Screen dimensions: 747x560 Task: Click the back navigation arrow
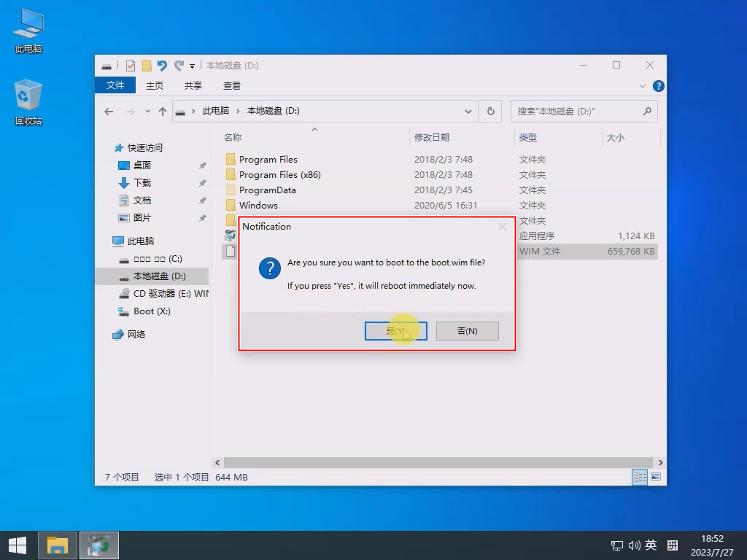point(109,112)
